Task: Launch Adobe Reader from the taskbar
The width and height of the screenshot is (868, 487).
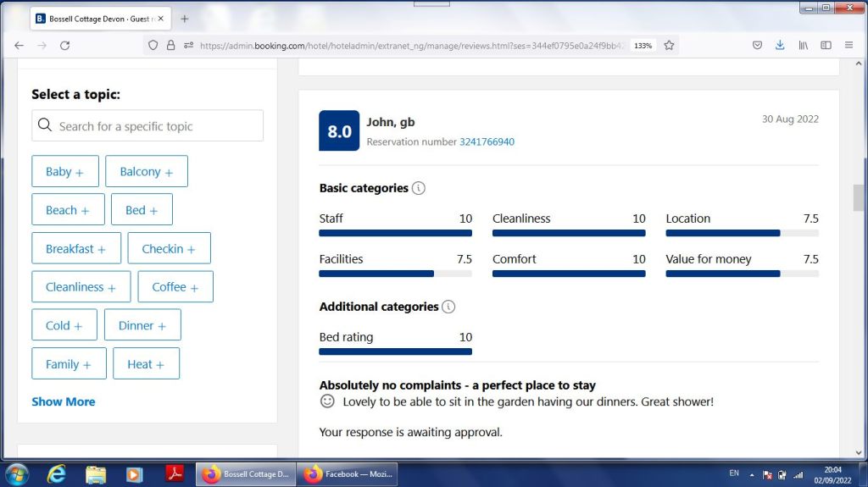Action: 175,474
